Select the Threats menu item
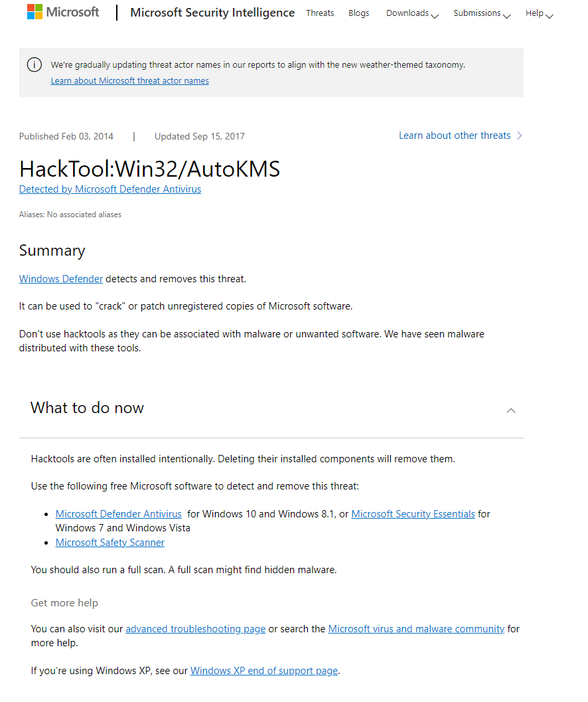 tap(320, 13)
